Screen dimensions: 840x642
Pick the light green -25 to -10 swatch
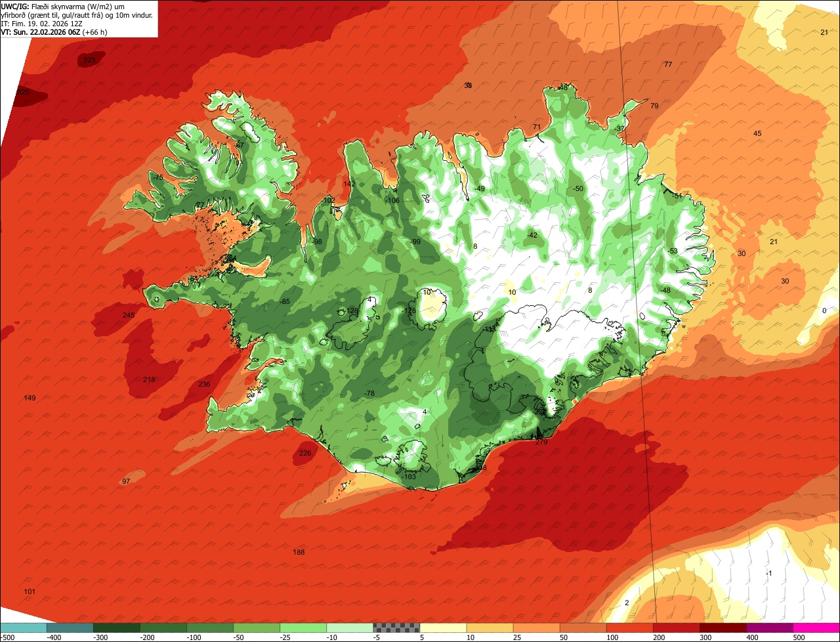tap(303, 628)
